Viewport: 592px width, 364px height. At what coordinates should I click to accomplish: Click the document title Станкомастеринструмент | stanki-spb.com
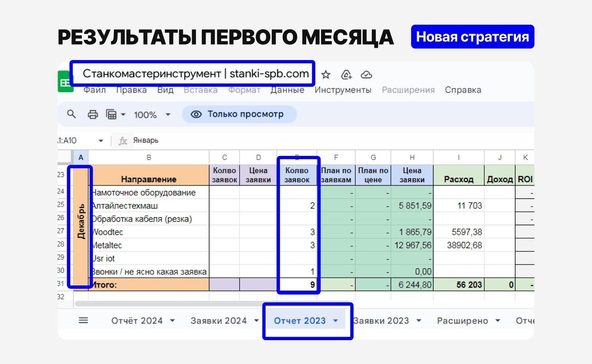click(196, 74)
